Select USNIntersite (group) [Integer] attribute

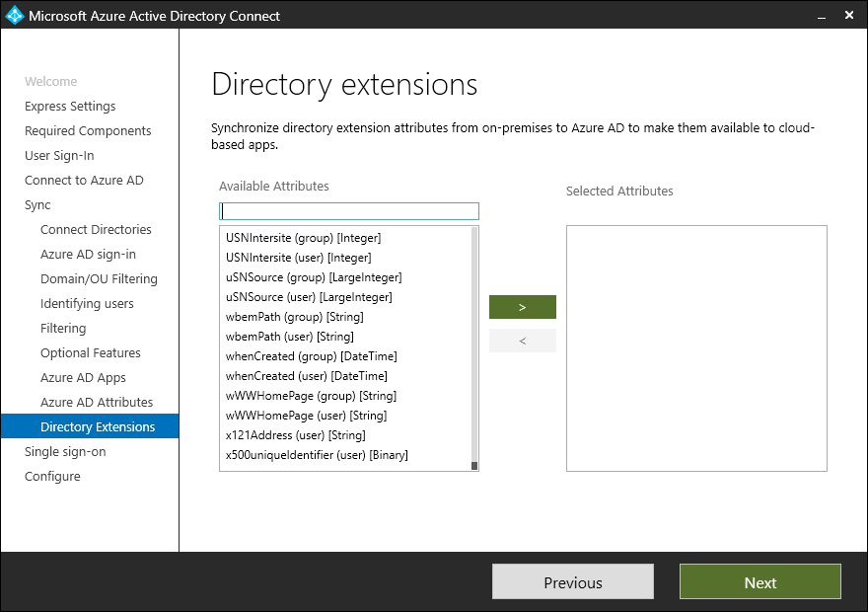coord(303,238)
